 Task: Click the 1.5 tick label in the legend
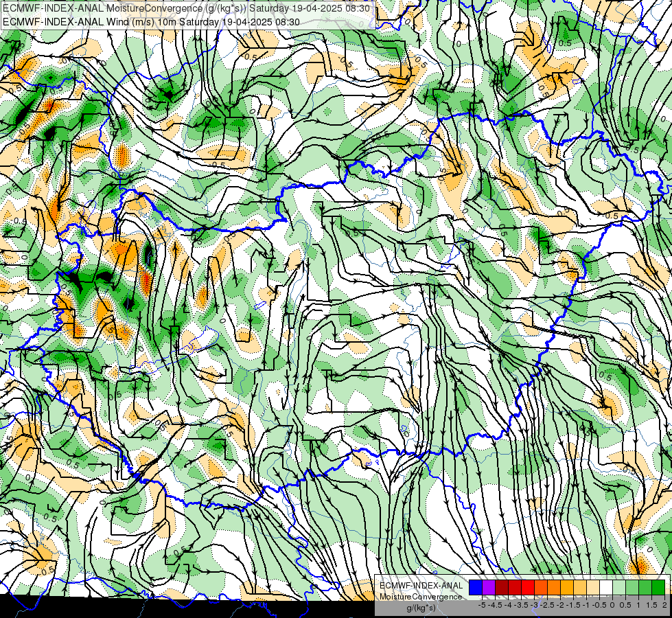[652, 605]
